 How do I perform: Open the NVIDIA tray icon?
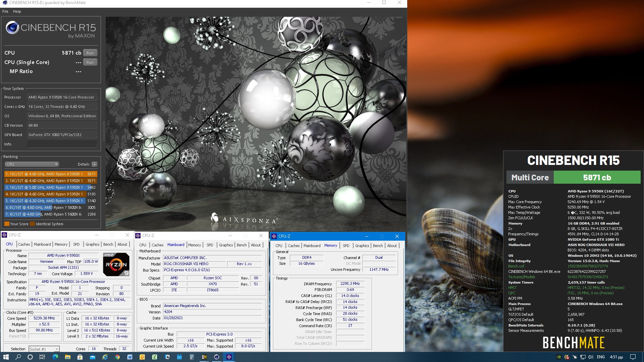pyautogui.click(x=558, y=357)
